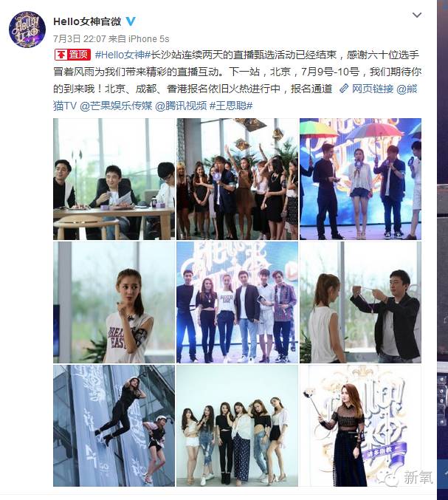This screenshot has width=448, height=500.
Task: Open photo of woman with selfie stick
Action: [360, 425]
